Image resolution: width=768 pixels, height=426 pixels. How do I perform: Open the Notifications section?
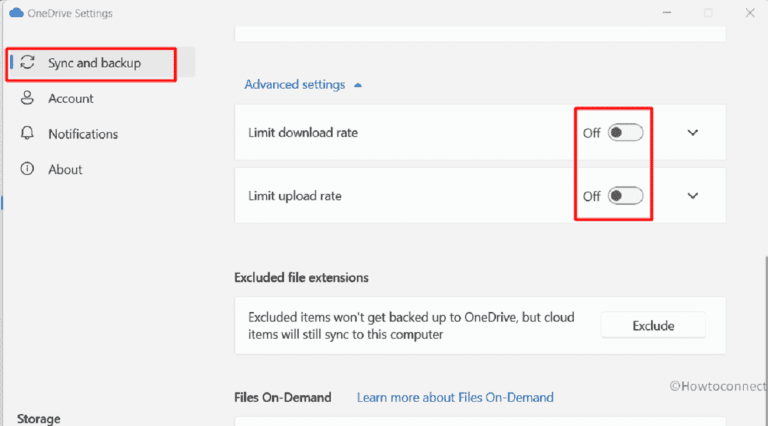click(x=83, y=134)
